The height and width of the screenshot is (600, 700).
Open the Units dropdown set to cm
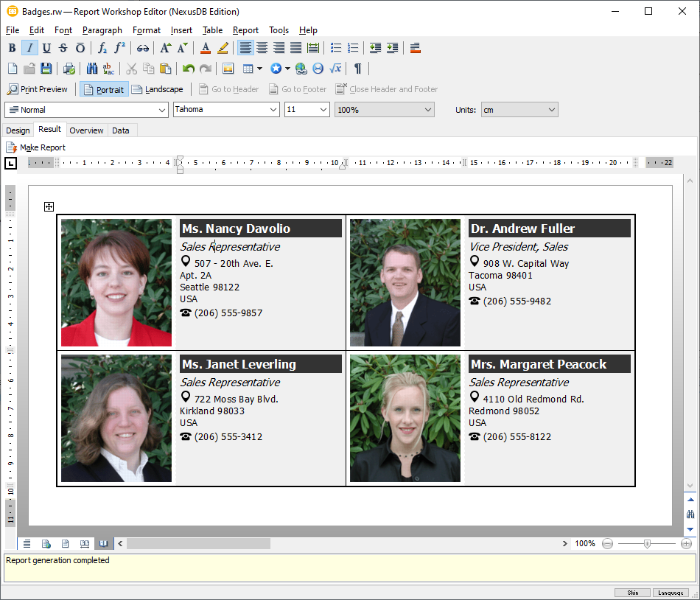(551, 110)
